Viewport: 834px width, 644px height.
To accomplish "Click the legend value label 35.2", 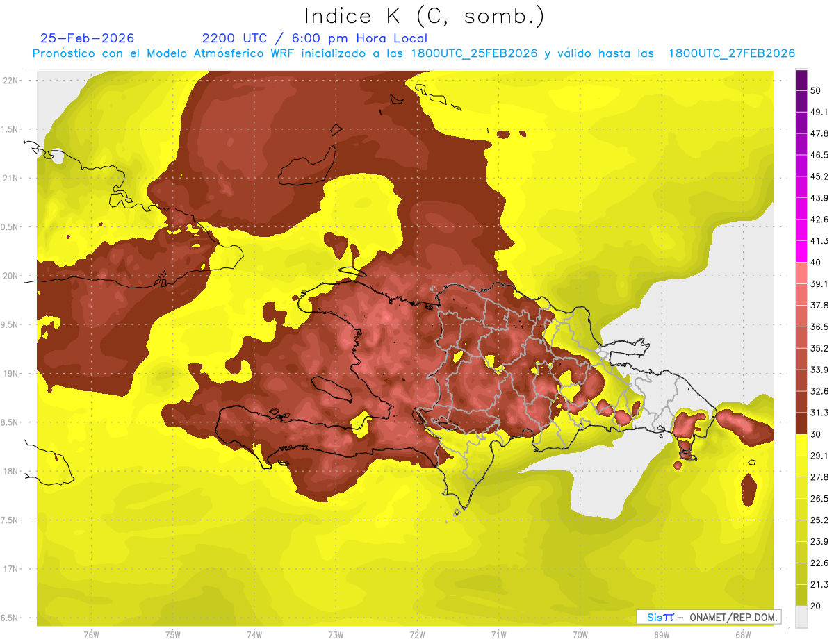I will click(x=819, y=348).
